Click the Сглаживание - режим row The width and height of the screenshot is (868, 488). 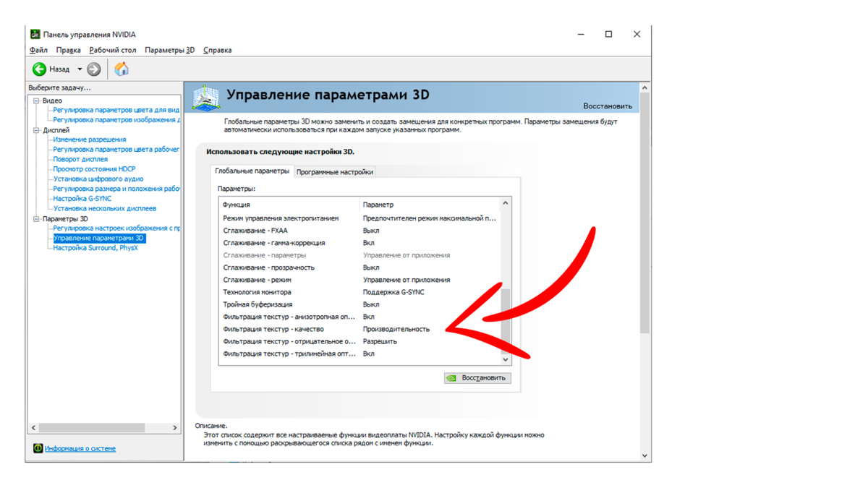(359, 280)
